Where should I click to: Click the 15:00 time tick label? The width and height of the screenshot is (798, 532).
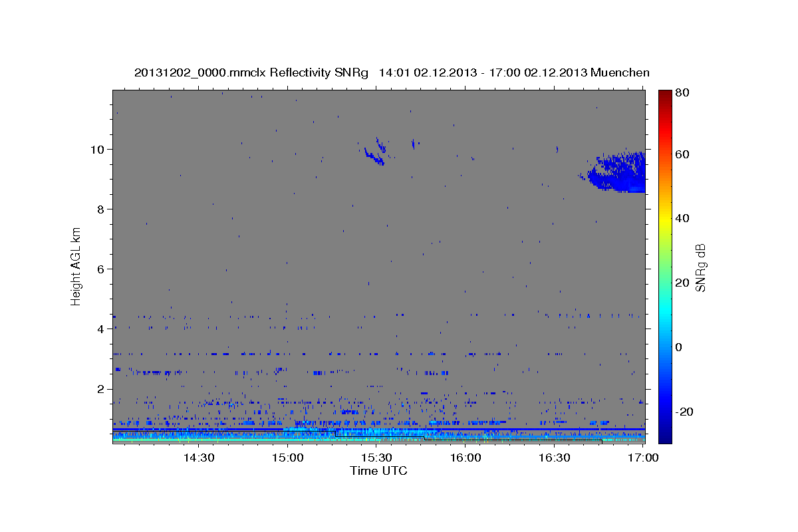288,458
